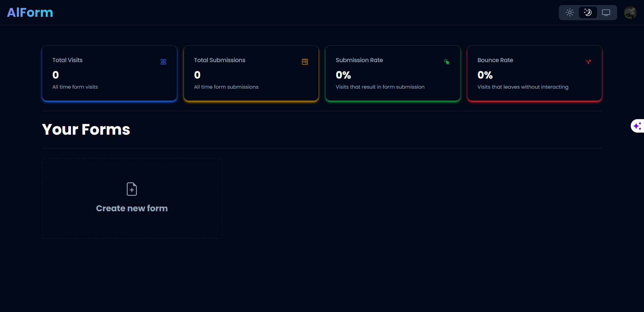Click the red arrow icon in Bounce Rate

click(588, 62)
